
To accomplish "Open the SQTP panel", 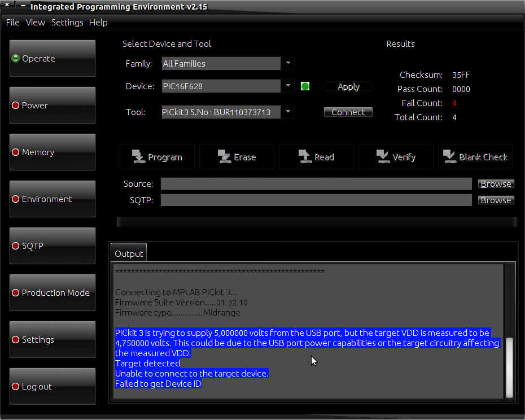I will click(x=53, y=246).
